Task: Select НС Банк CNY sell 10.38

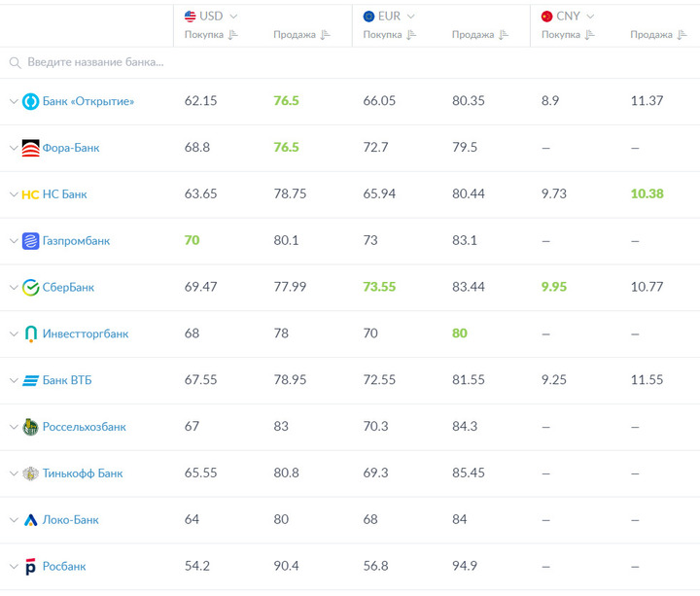Action: (x=647, y=194)
